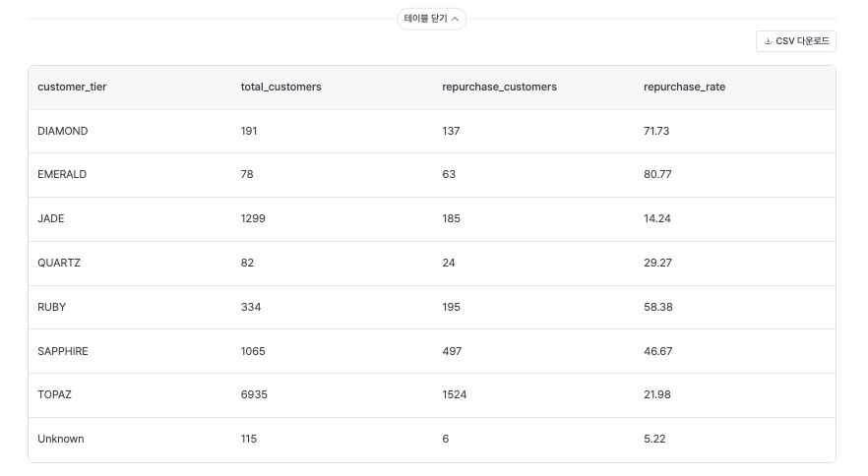The height and width of the screenshot is (476, 868).
Task: Click the 497 repurchase customers value
Action: 453,351
